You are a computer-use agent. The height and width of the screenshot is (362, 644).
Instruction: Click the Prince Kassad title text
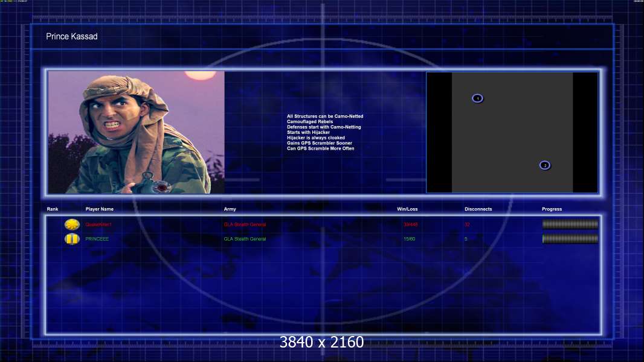click(x=72, y=36)
